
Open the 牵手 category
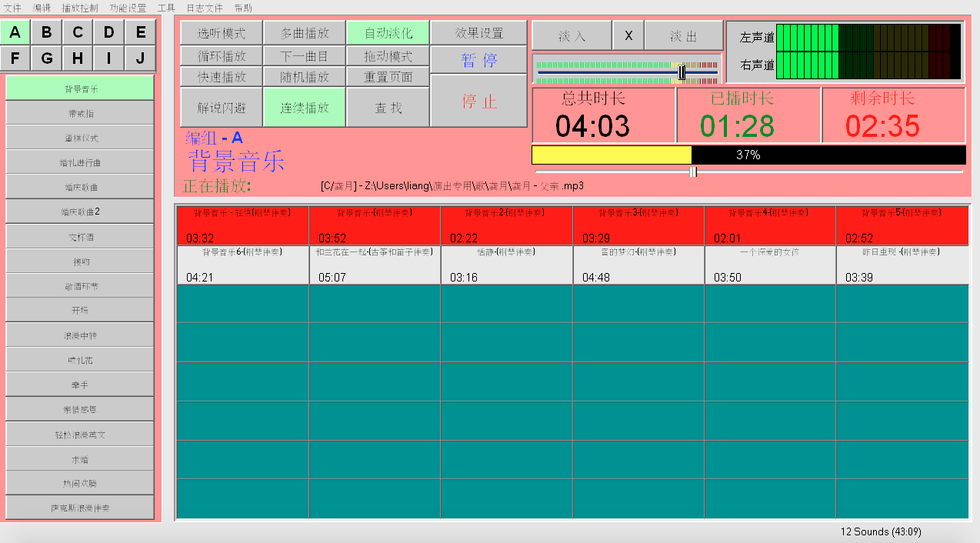[x=80, y=385]
